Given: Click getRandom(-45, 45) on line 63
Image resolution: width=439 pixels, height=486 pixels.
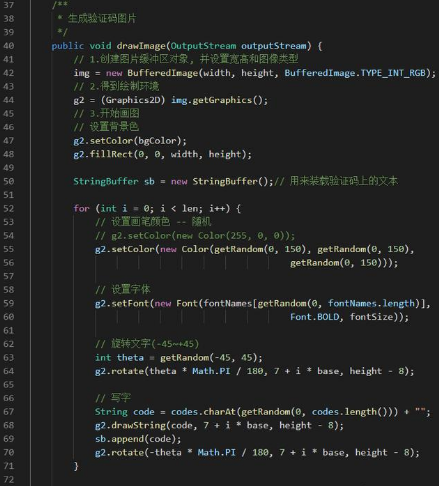Looking at the screenshot, I should click(x=209, y=358).
